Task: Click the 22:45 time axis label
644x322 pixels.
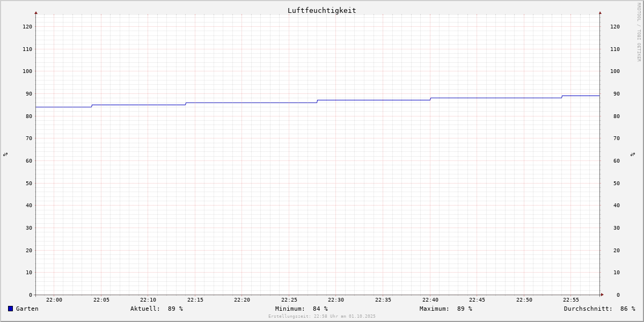Action: click(477, 300)
